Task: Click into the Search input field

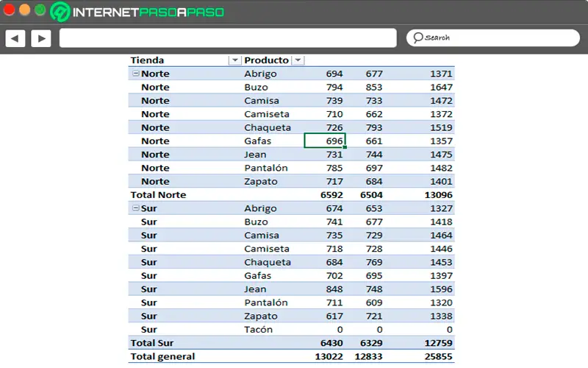Action: 493,38
